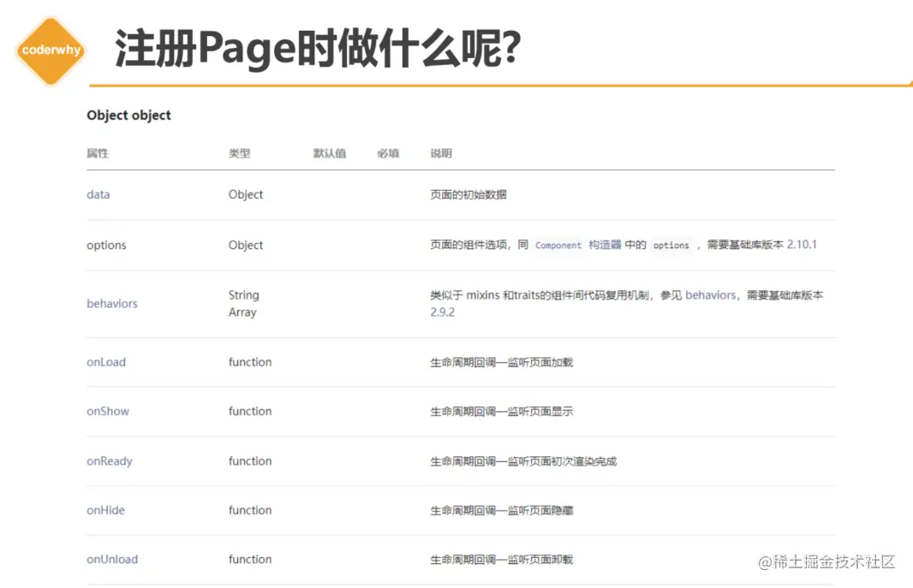Follow the behaviors link in description

click(x=710, y=295)
